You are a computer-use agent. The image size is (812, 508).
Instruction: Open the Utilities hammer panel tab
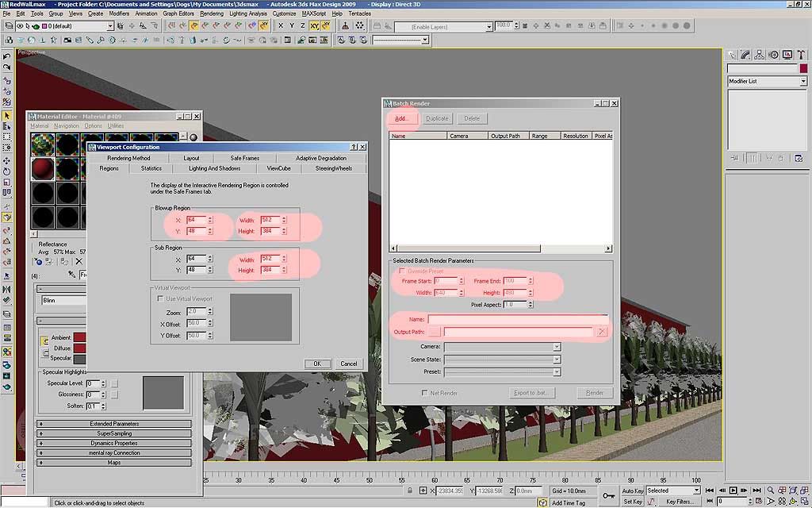801,55
